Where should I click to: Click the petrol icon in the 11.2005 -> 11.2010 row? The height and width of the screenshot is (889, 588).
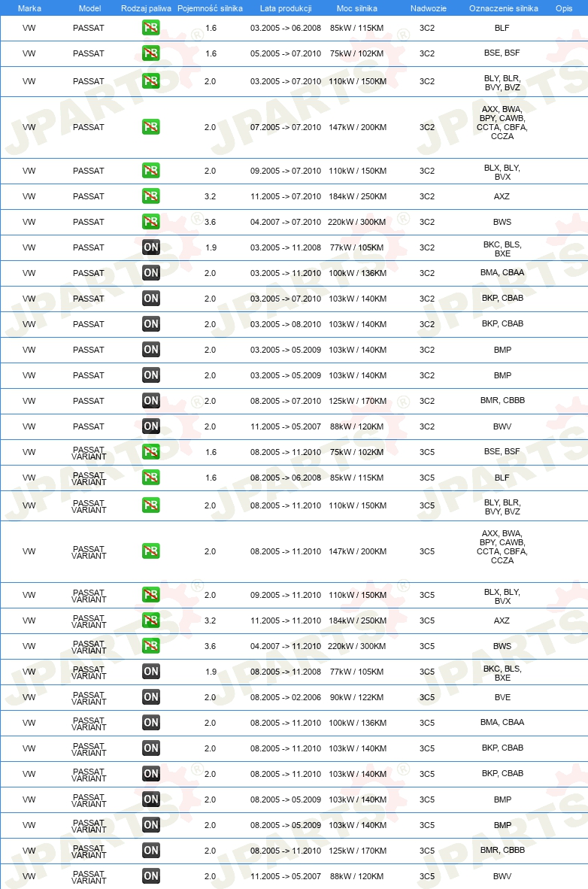(151, 620)
